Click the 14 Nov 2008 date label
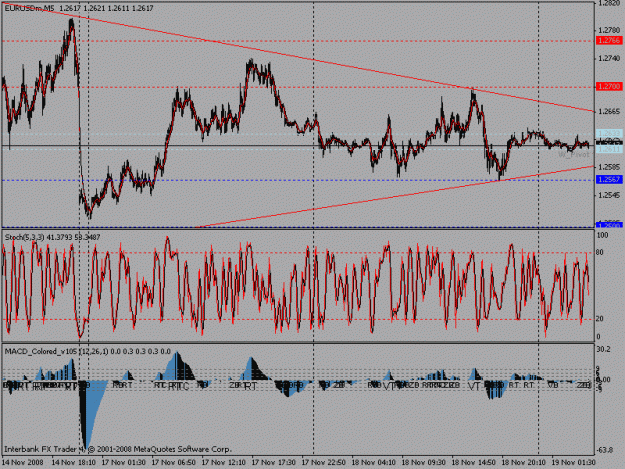This screenshot has width=625, height=469. tap(23, 463)
